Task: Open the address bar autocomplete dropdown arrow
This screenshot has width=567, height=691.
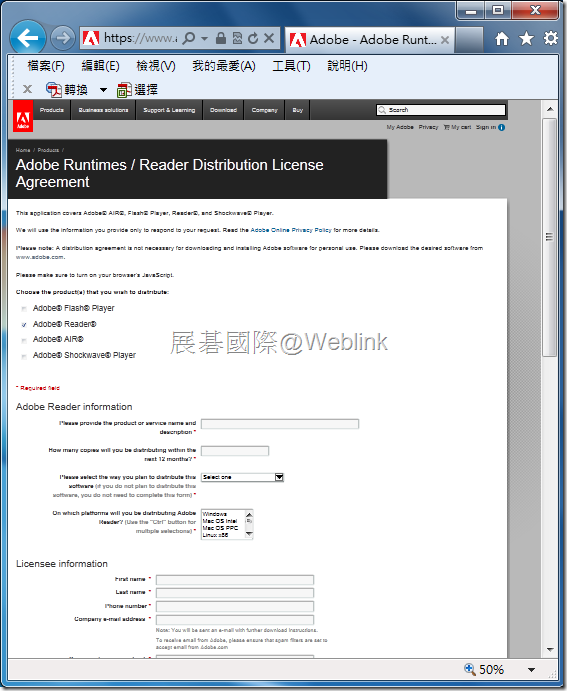Action: (x=204, y=39)
